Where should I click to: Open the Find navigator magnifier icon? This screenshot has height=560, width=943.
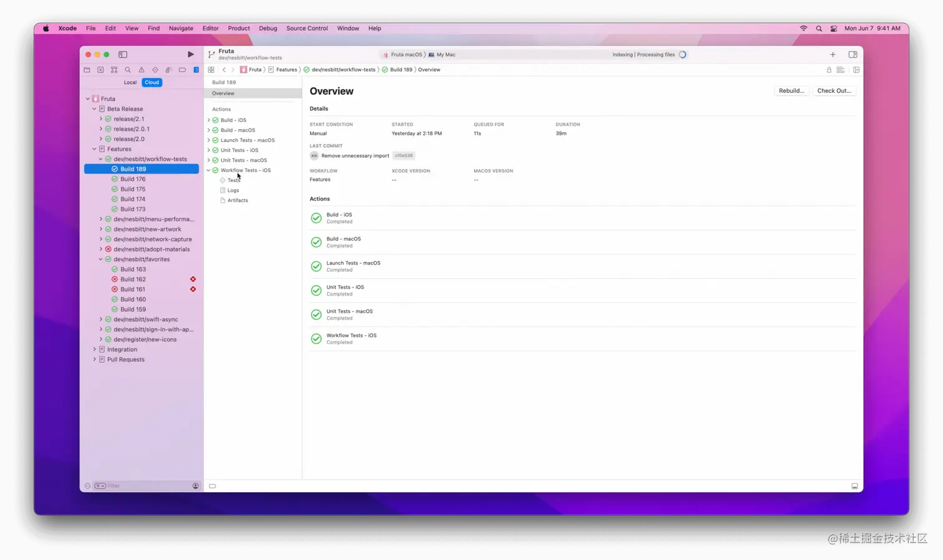pos(128,70)
